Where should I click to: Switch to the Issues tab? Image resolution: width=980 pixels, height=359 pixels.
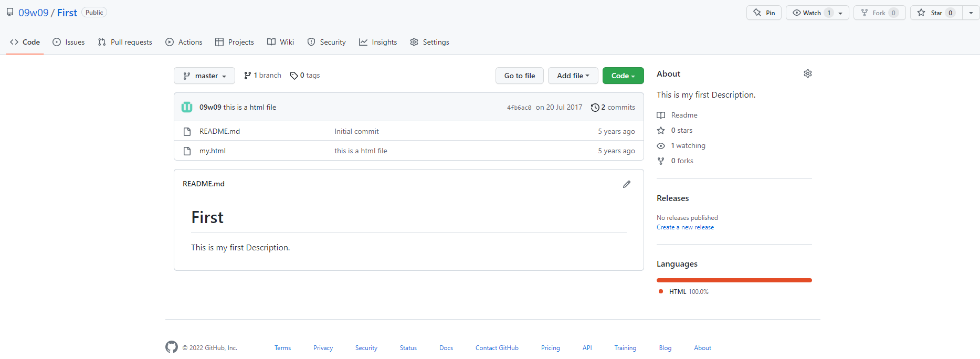click(x=69, y=42)
